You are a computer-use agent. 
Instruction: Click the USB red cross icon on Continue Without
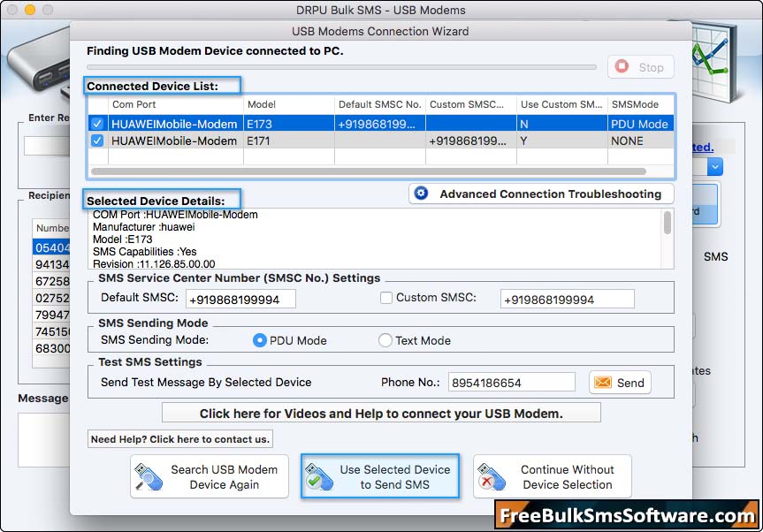point(492,476)
